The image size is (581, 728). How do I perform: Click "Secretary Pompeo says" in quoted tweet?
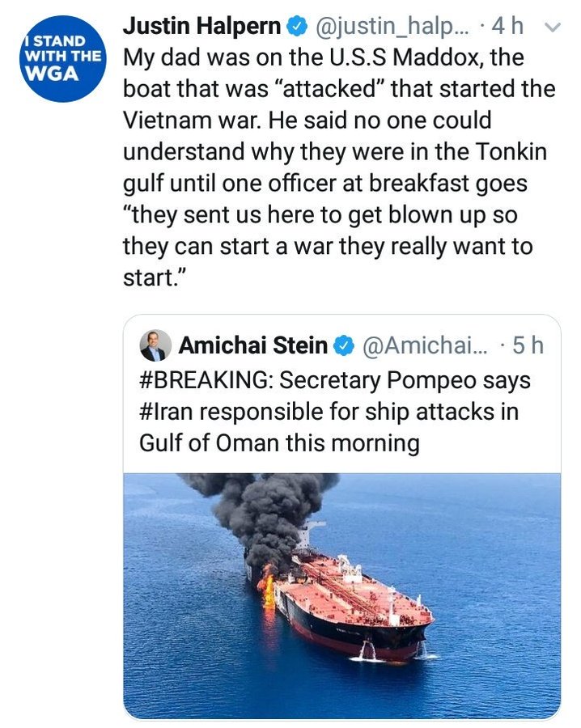[x=406, y=379]
